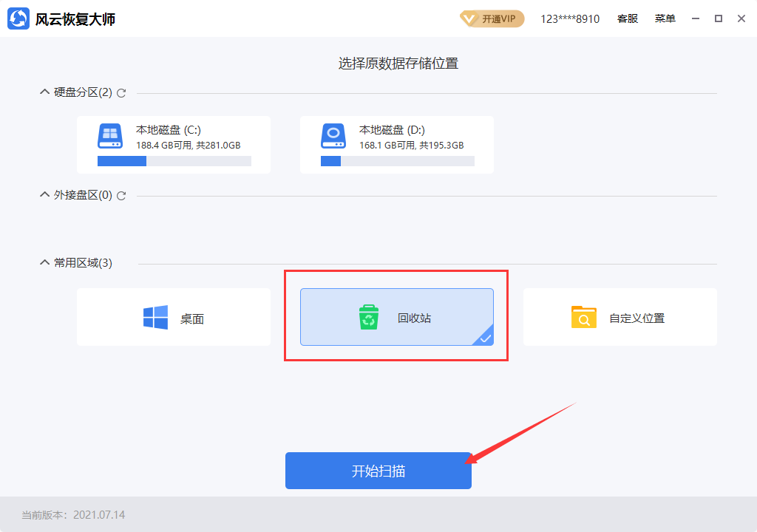Screen dimensions: 757x532
Task: Choose the 桌面 location label
Action: pyautogui.click(x=191, y=318)
